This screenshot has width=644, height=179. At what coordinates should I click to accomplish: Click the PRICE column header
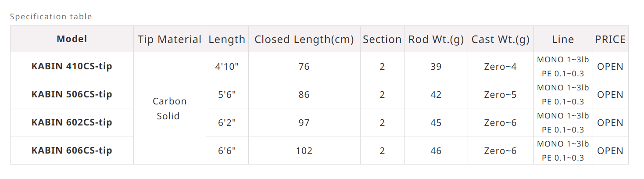coord(610,39)
